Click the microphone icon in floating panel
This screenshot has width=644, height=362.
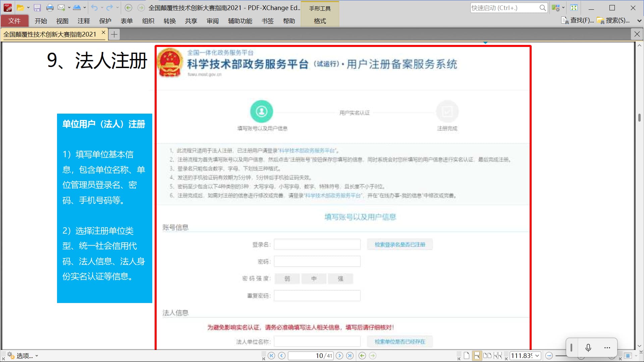588,348
